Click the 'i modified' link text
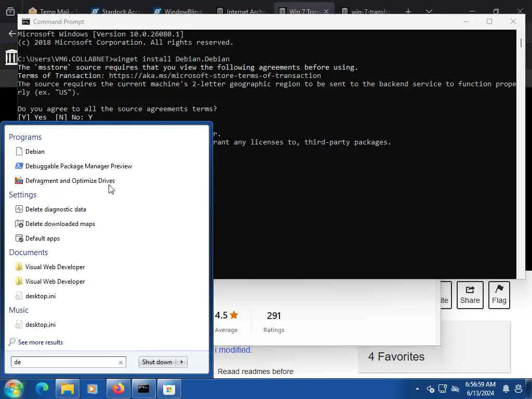Image resolution: width=532 pixels, height=399 pixels. (233, 350)
